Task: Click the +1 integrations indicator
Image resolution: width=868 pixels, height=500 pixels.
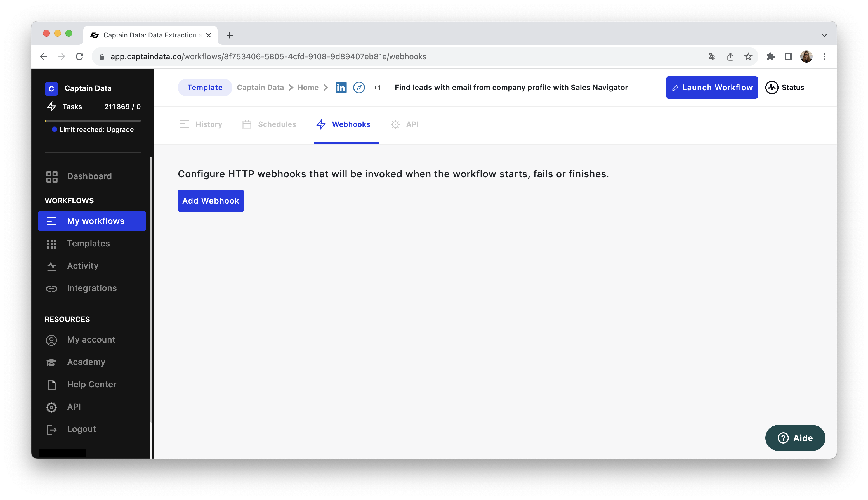Action: click(377, 88)
